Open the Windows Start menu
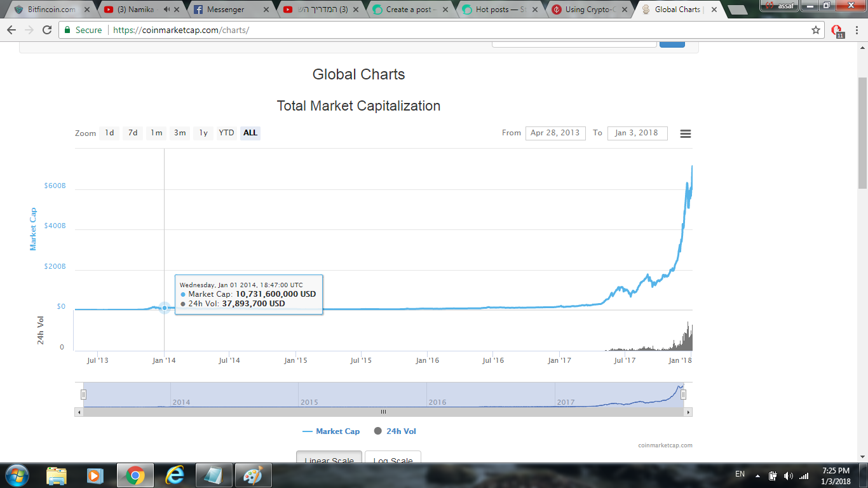Screen dimensions: 868x488 coord(16,475)
